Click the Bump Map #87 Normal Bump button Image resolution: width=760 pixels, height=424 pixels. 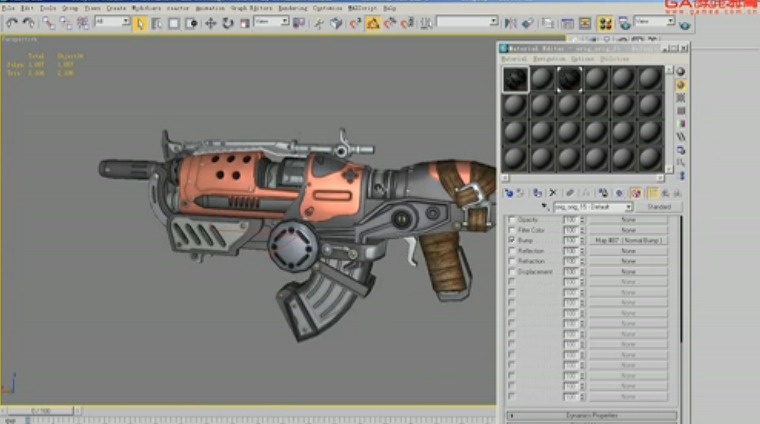(628, 240)
